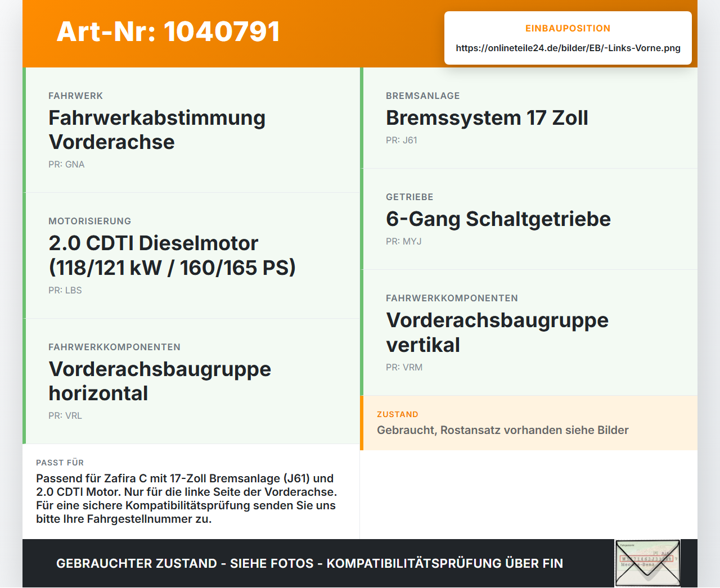Click the Art-Nr: 1040791 heading

(x=168, y=31)
